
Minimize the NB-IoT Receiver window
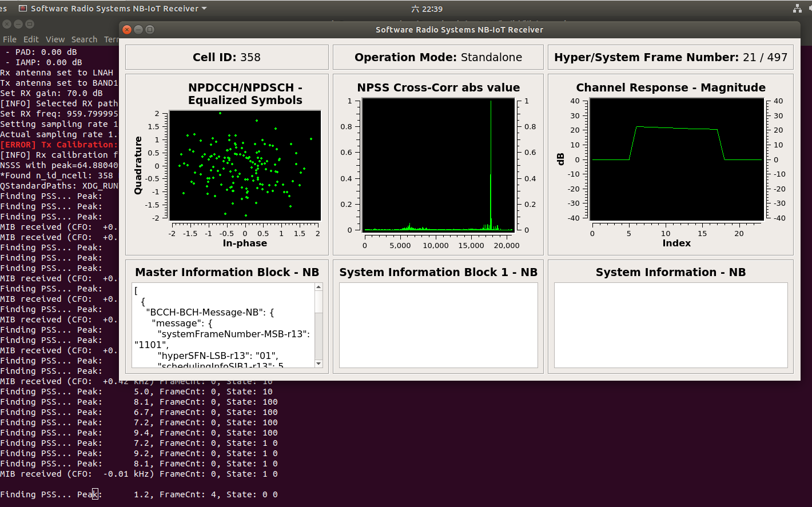(x=138, y=30)
